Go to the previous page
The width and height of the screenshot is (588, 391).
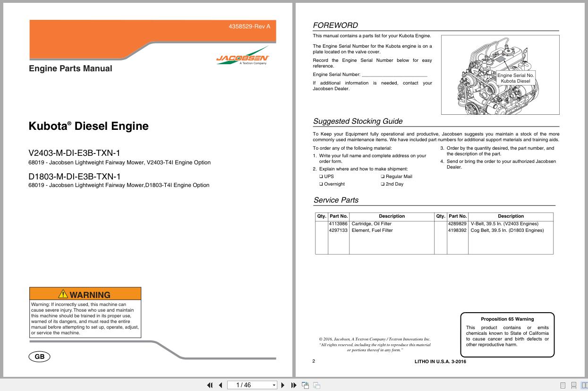tap(220, 385)
